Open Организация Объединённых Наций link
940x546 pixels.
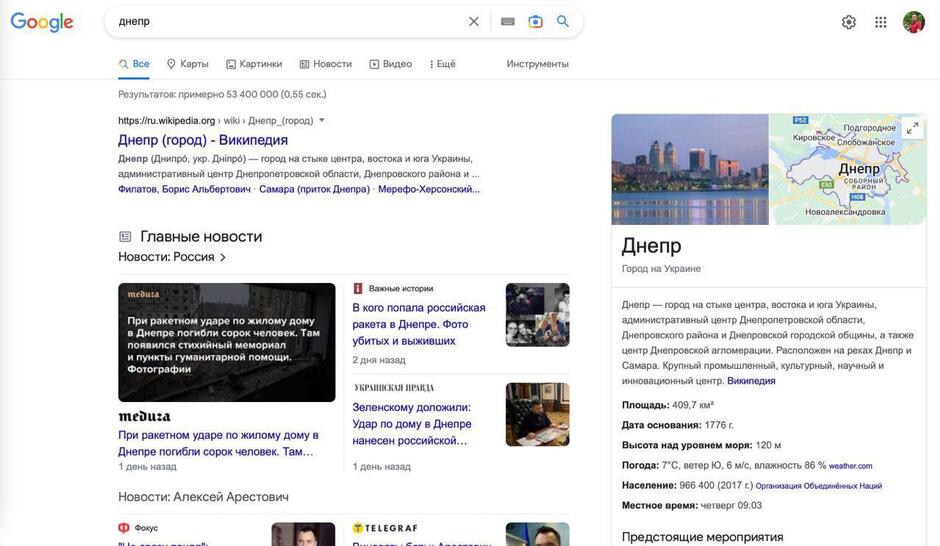tap(818, 486)
